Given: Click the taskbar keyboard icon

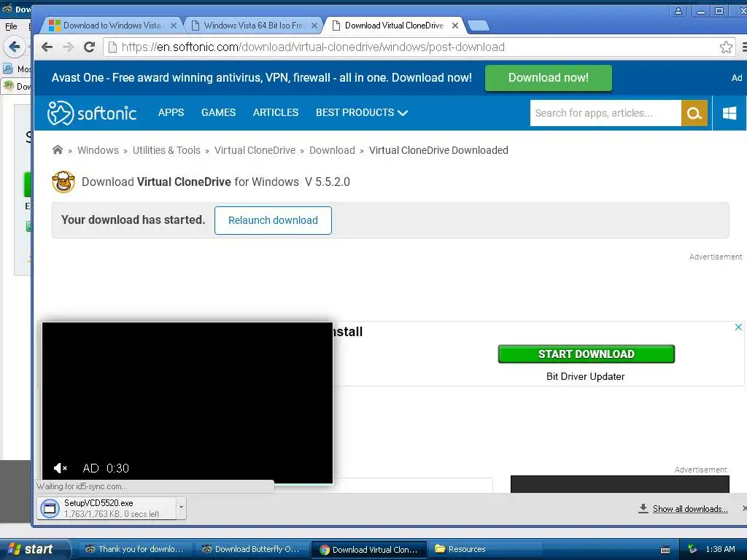Looking at the screenshot, I should pos(665,550).
